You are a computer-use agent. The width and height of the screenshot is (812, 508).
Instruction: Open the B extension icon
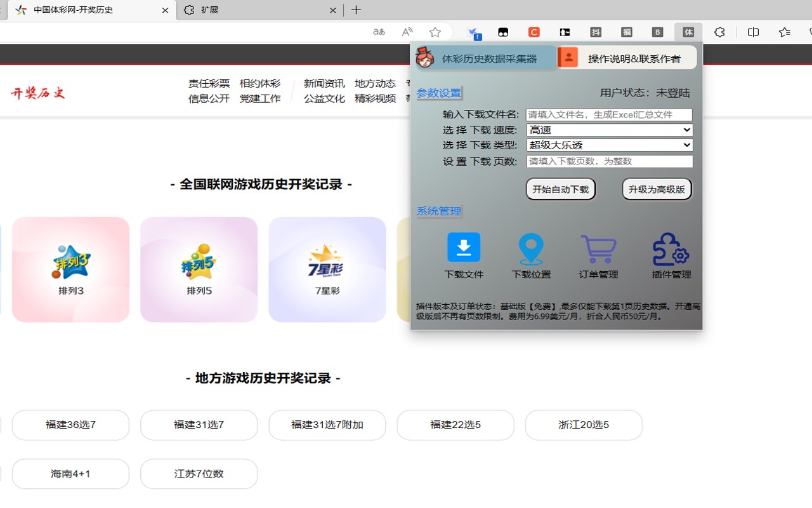coord(658,32)
